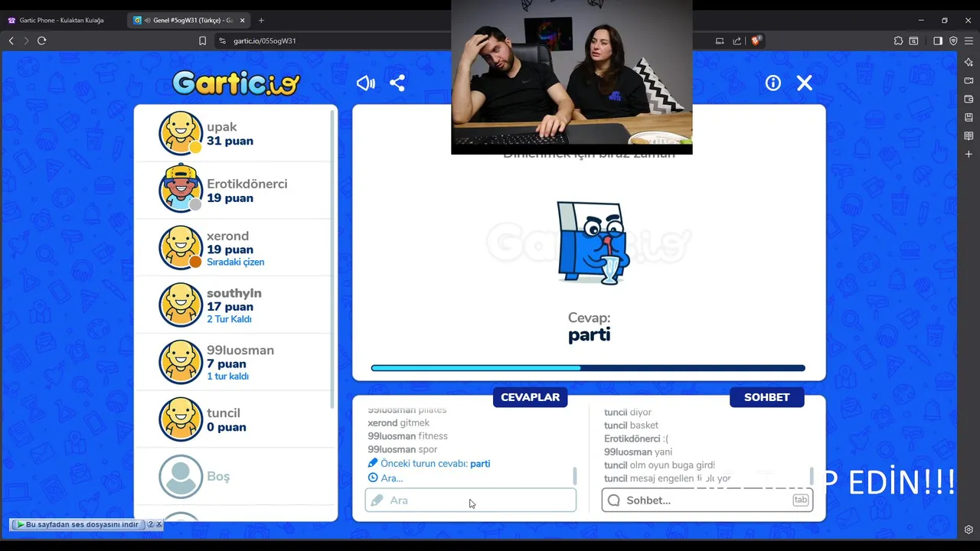Open the wallet sidebar icon
Screen dimensions: 980x551
(969, 99)
